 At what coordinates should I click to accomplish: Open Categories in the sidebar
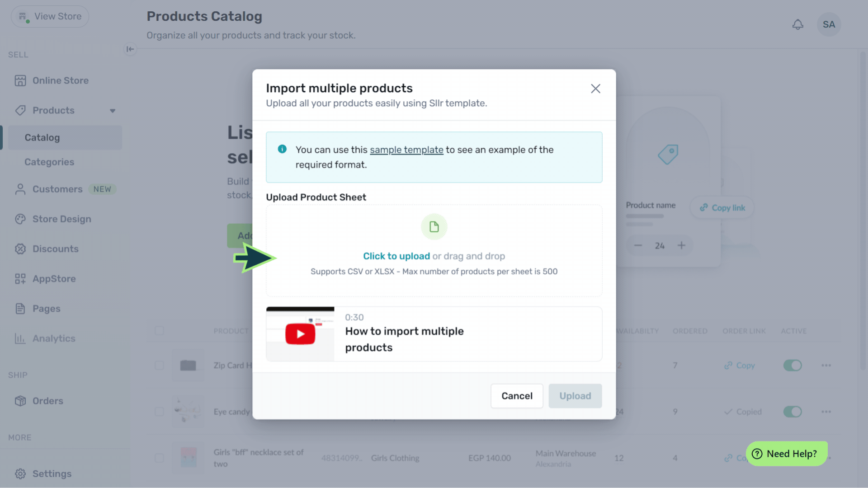pyautogui.click(x=49, y=162)
